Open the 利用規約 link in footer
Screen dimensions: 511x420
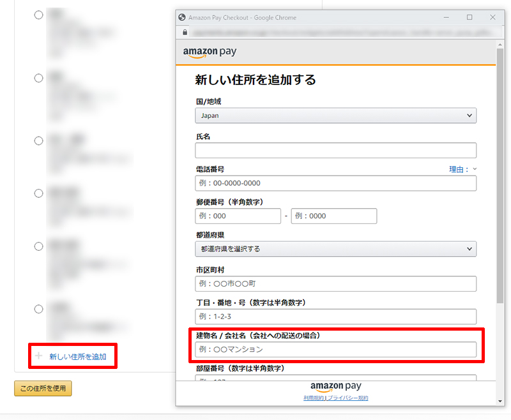314,398
